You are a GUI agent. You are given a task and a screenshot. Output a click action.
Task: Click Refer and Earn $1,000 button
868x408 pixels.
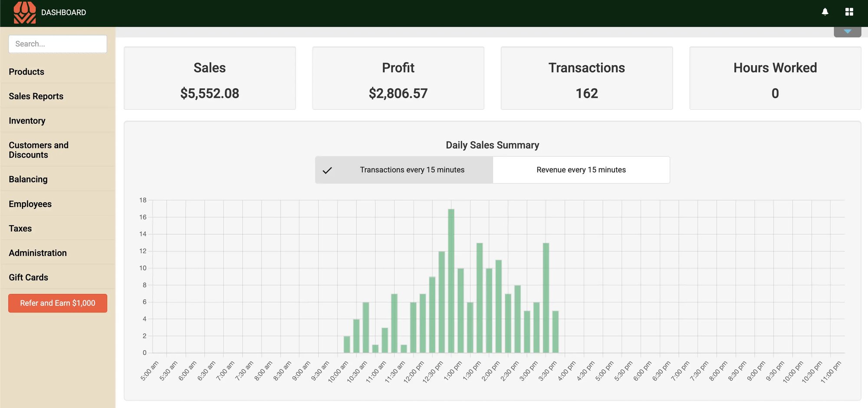(x=58, y=303)
